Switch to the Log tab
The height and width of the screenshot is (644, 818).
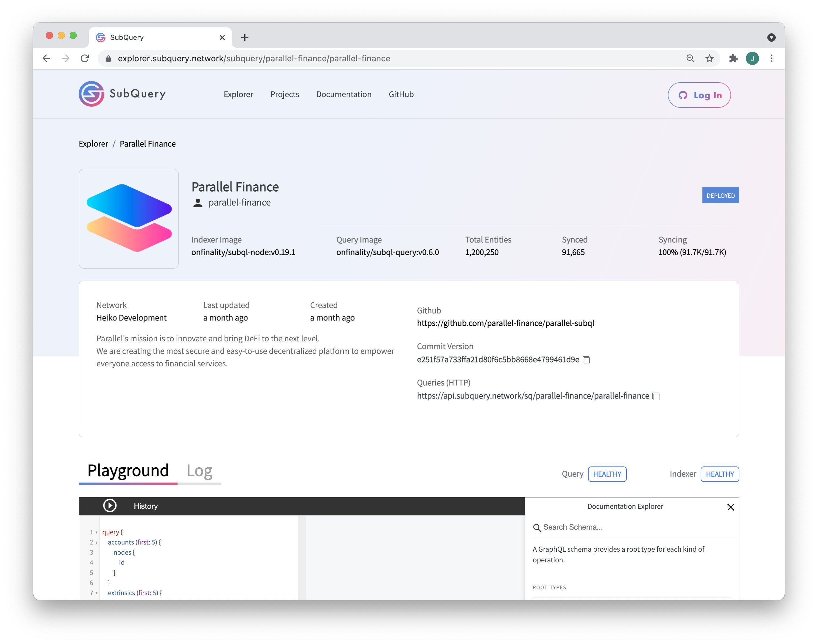pyautogui.click(x=199, y=471)
